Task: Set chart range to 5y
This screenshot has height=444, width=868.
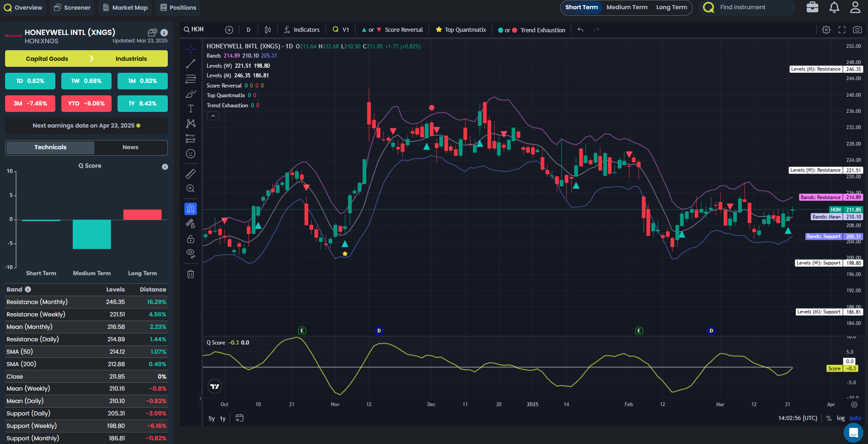Action: [212, 419]
